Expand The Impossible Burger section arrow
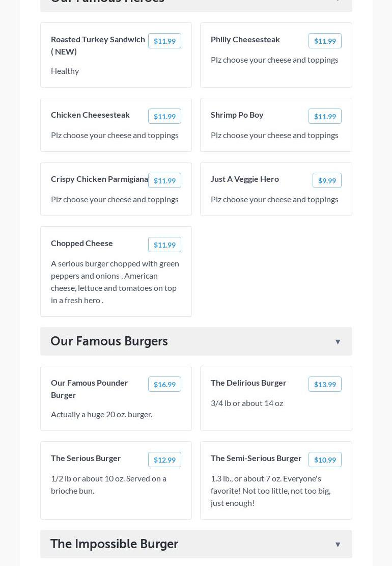Screen dimensions: 392x566 [338, 545]
